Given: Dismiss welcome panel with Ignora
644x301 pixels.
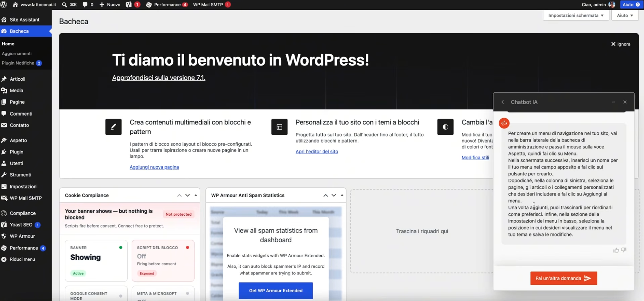Looking at the screenshot, I should point(620,44).
